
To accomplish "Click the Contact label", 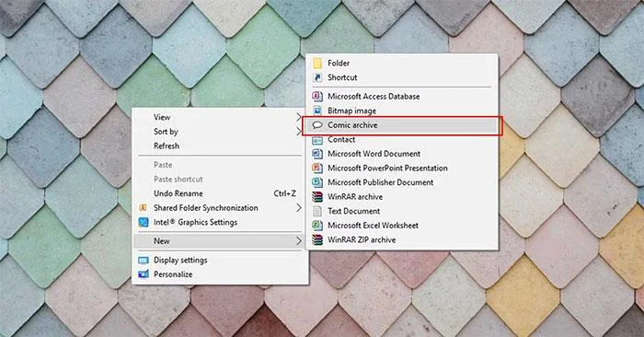I will [341, 139].
